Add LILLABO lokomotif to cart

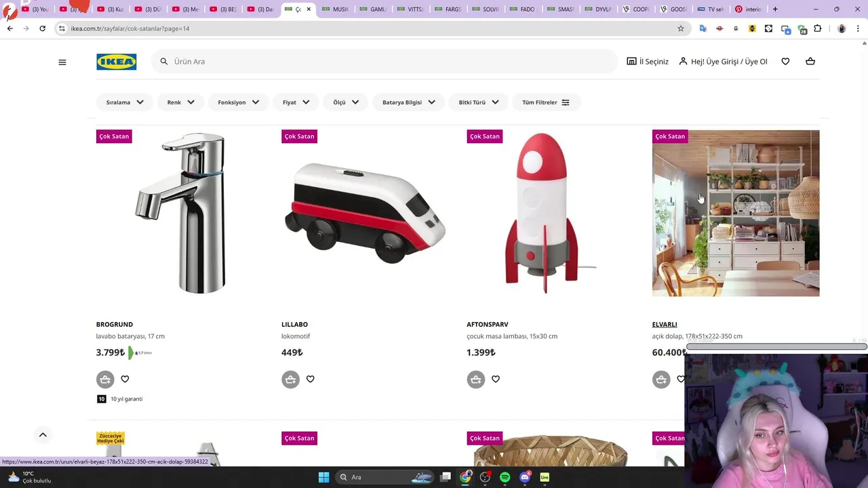290,380
